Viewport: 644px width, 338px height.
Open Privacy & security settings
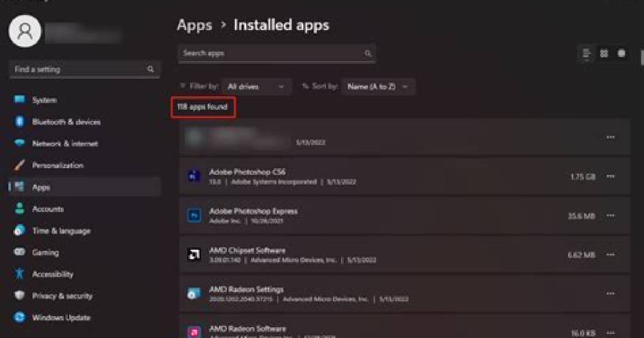[x=85, y=295]
